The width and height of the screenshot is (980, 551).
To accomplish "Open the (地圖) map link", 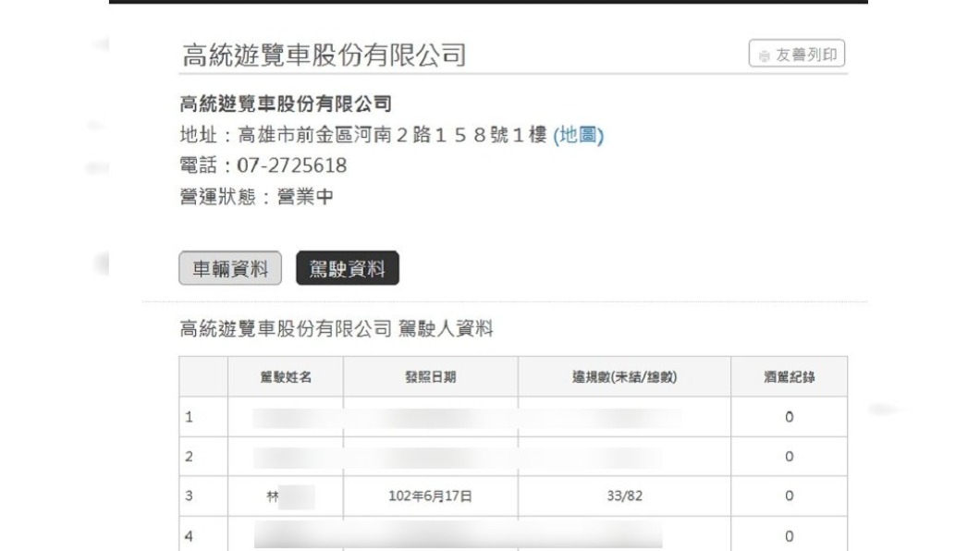I will click(x=578, y=135).
